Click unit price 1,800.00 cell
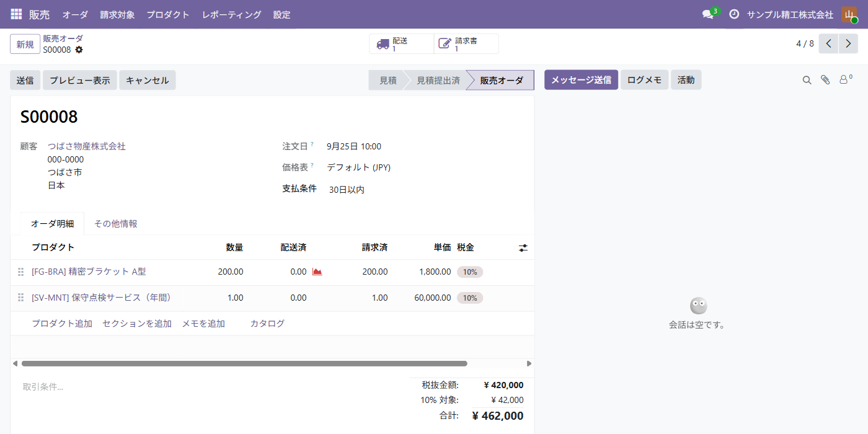This screenshot has height=434, width=868. pyautogui.click(x=435, y=272)
